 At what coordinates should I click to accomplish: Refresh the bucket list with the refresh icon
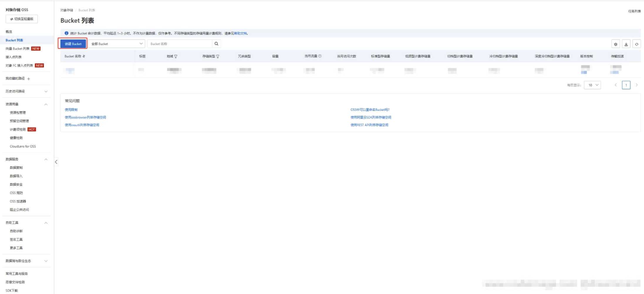637,43
